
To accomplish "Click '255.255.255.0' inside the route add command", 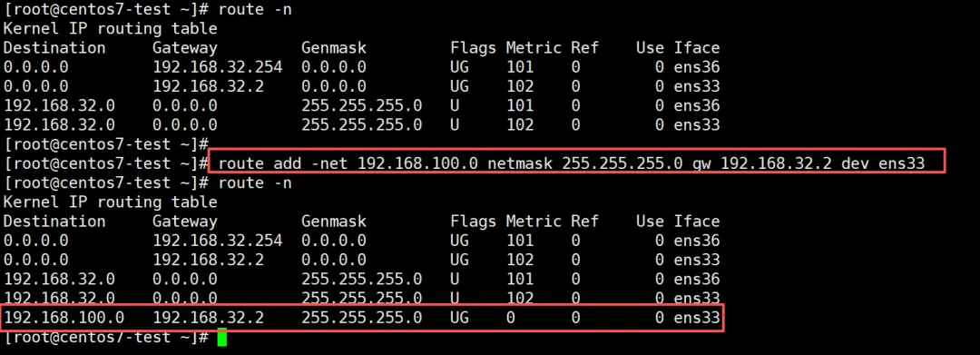I will 622,164.
